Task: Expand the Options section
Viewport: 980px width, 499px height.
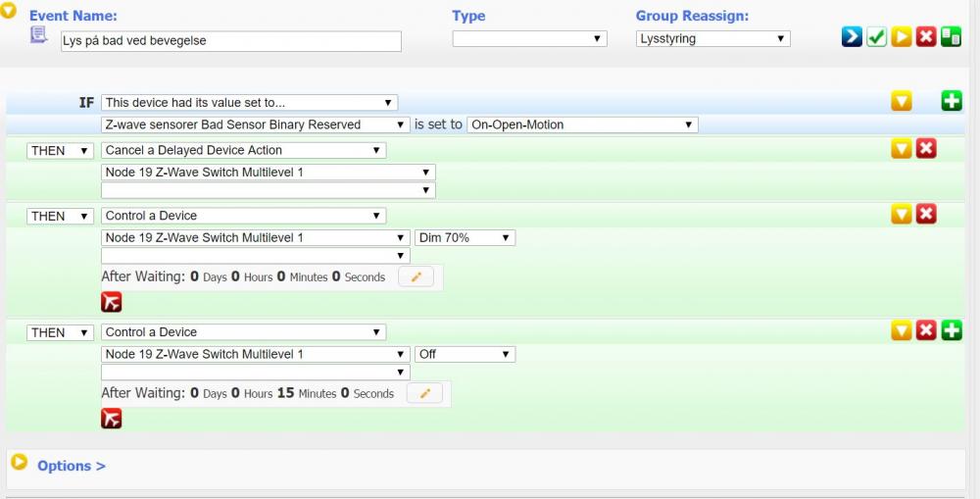Action: (x=71, y=466)
